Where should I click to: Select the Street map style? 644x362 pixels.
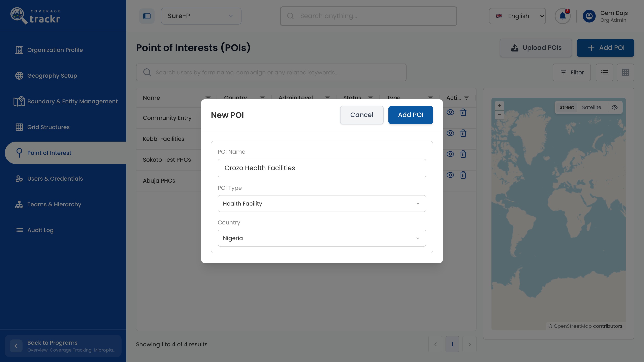tap(567, 107)
